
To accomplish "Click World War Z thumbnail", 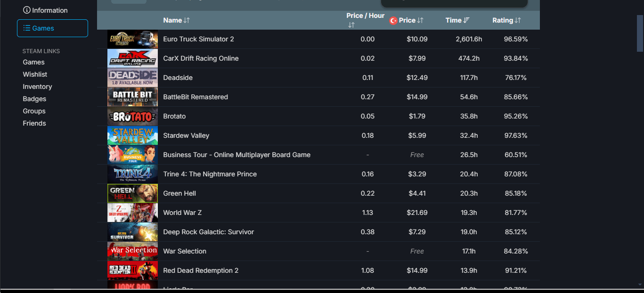I will pos(132,213).
